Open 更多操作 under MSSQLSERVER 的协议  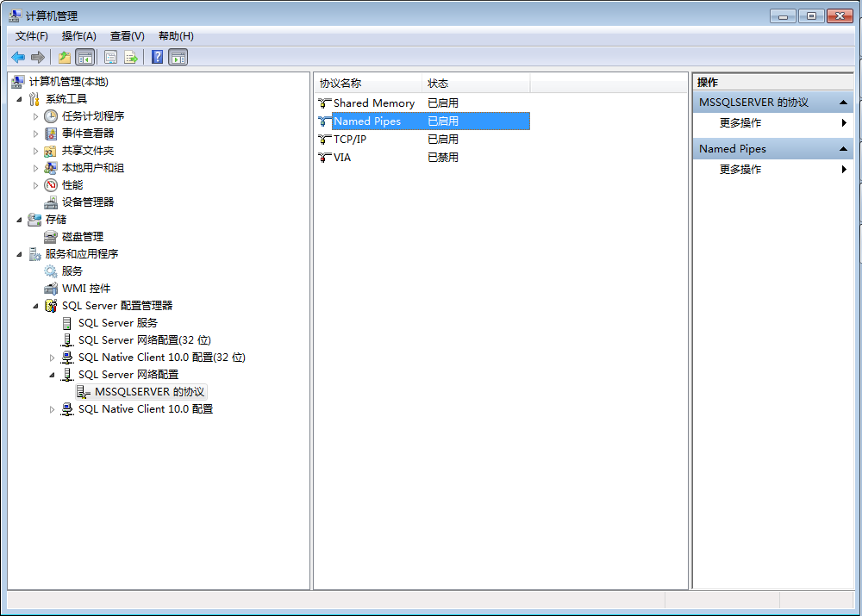(x=740, y=123)
